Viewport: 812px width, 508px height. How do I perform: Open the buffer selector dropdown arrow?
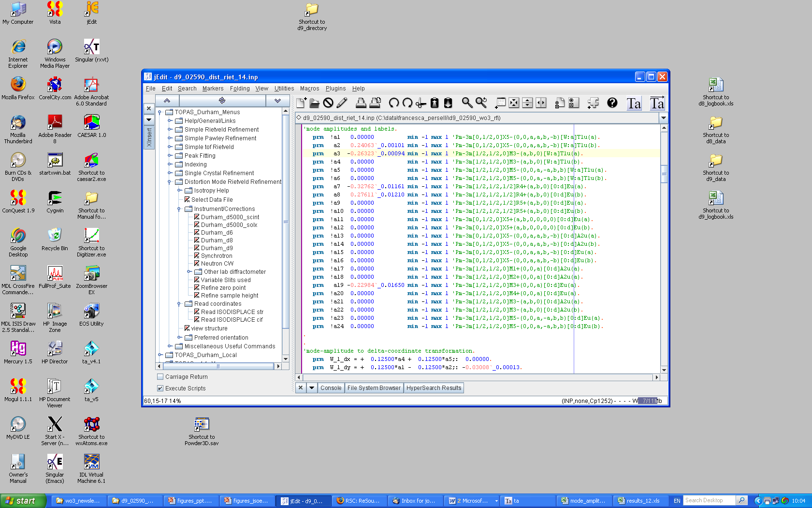tap(663, 118)
